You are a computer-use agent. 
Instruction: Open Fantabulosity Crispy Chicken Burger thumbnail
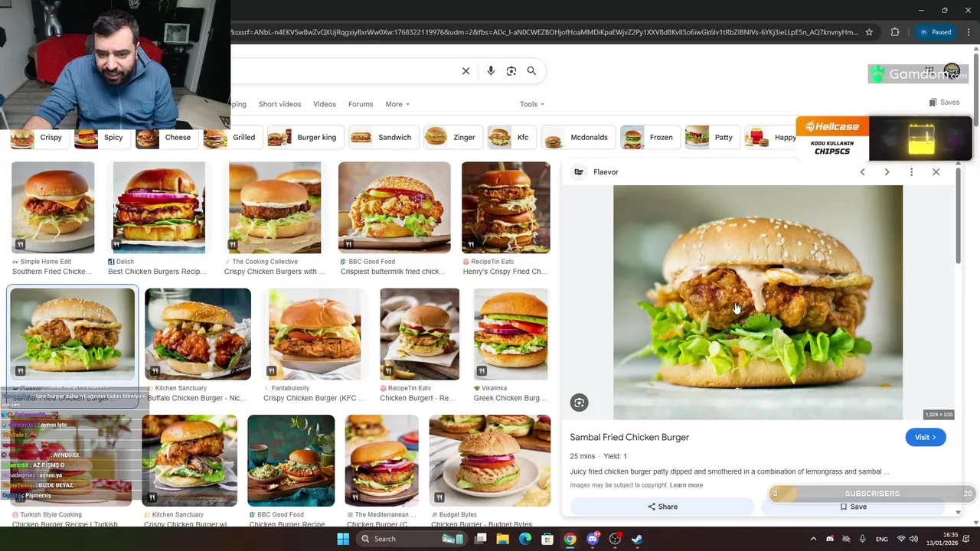(315, 334)
